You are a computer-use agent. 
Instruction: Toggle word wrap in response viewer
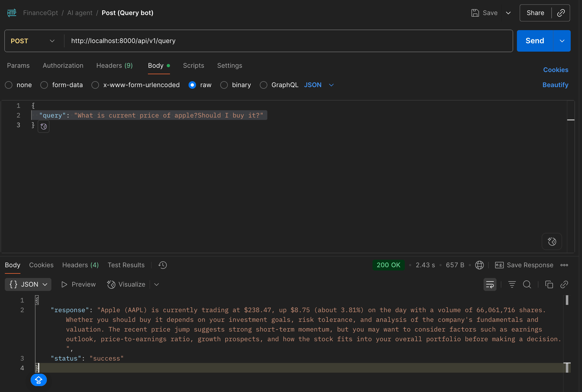pos(490,284)
